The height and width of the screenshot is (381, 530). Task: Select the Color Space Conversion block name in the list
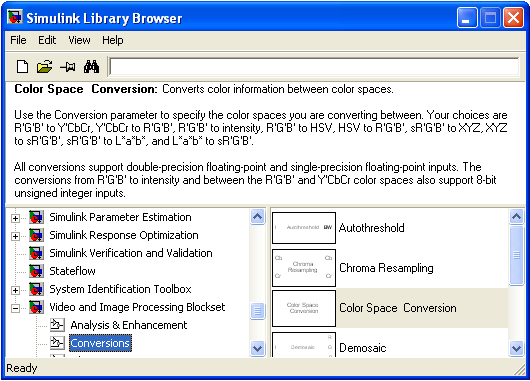398,308
